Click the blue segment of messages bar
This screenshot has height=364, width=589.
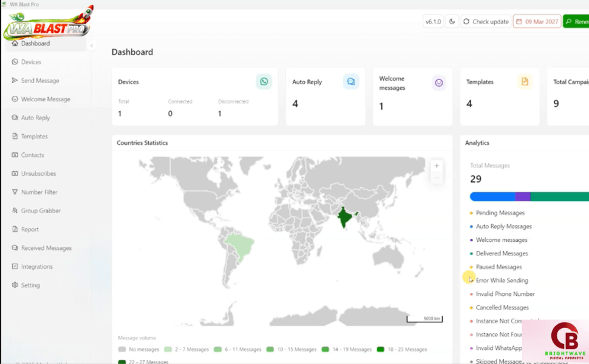(492, 197)
